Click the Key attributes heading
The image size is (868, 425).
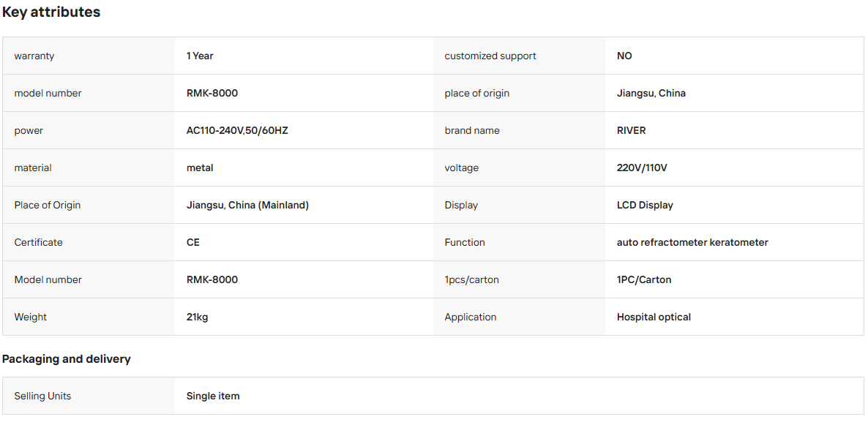pos(51,12)
